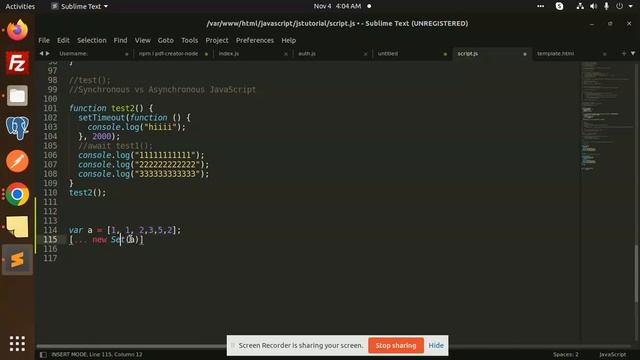The height and width of the screenshot is (360, 640).
Task: Switch to the template.html tab
Action: 556,53
